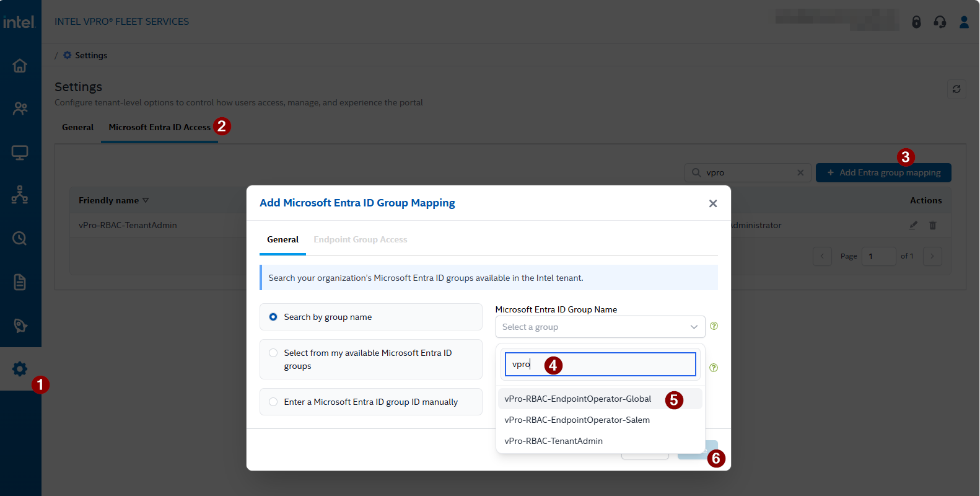This screenshot has height=496, width=980.
Task: Pick vPro-RBAC-EndpointOperator-Global from list
Action: [600, 399]
